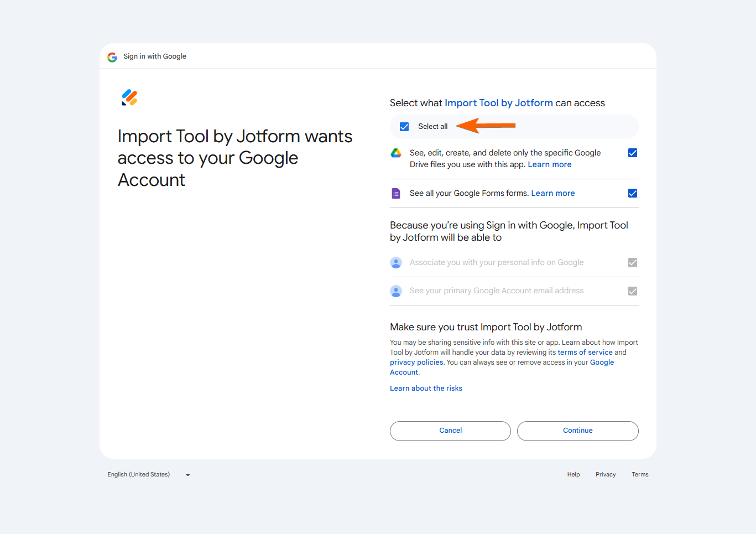Click Learn about the risks link
Screen dimensions: 756x534
426,388
